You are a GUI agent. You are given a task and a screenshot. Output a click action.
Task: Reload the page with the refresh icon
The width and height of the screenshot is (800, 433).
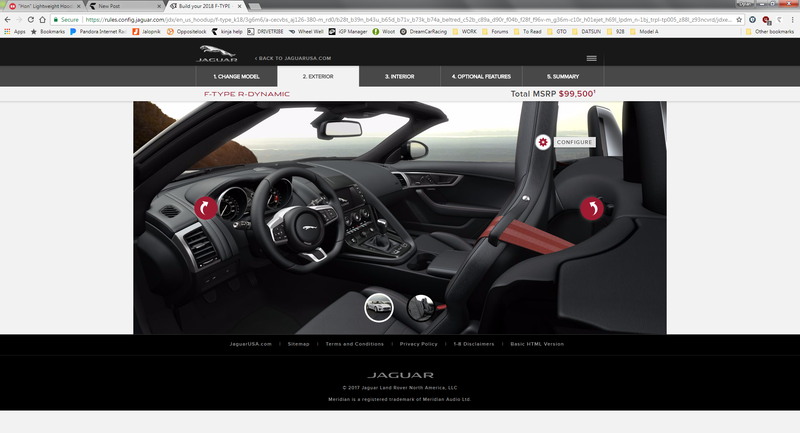tap(31, 19)
